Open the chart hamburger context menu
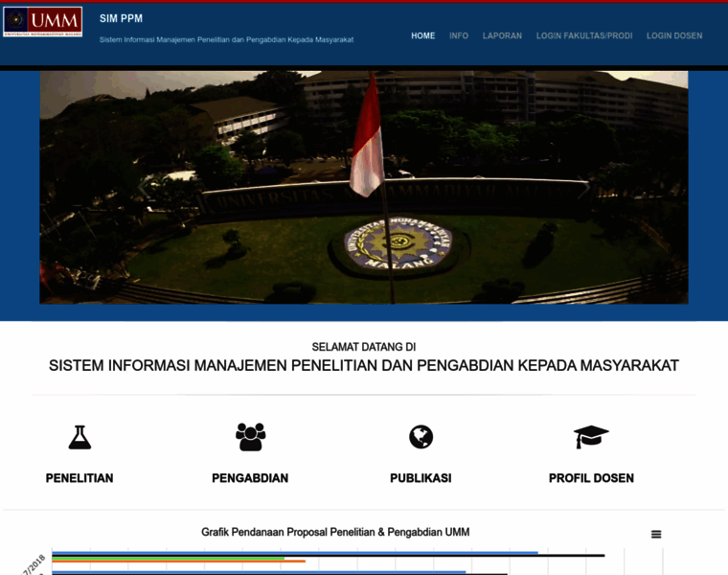Viewport: 728px width, 575px height. coord(656,534)
